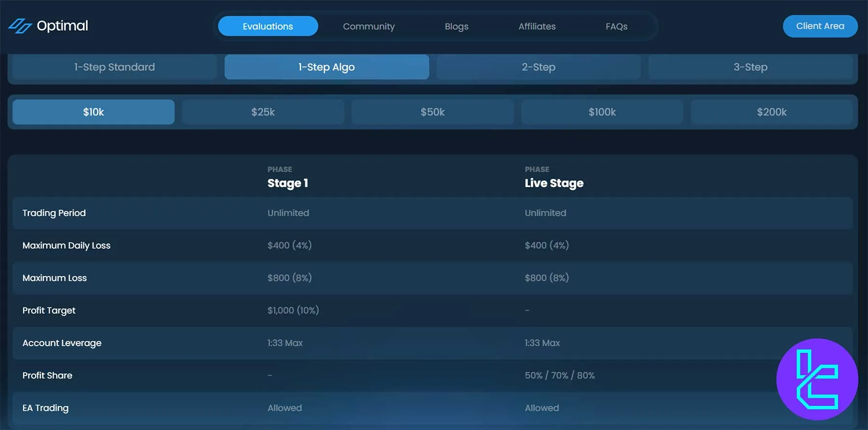Click the Stage 1 column heading

pyautogui.click(x=287, y=183)
